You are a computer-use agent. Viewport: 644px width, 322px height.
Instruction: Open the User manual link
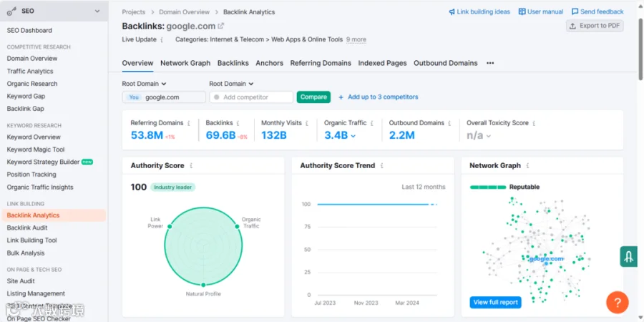point(545,12)
